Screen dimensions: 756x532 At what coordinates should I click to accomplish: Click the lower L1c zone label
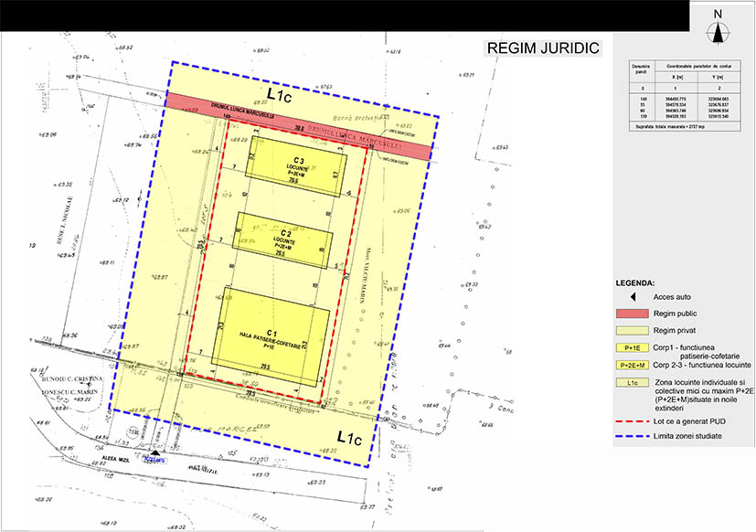tap(349, 438)
